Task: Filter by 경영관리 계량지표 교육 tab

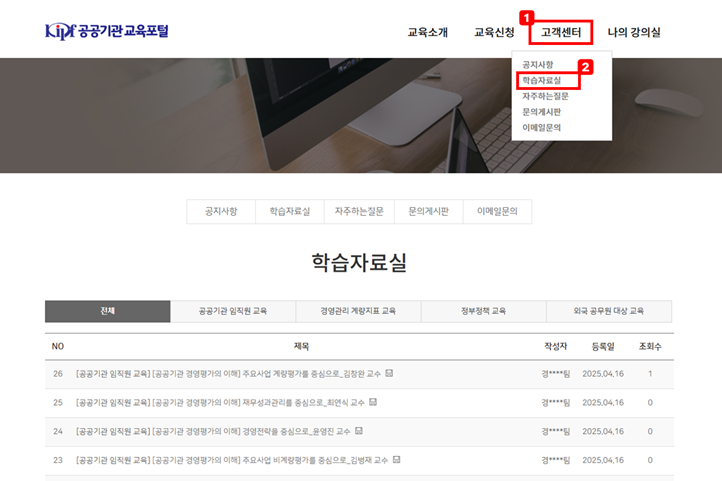Action: [x=358, y=311]
